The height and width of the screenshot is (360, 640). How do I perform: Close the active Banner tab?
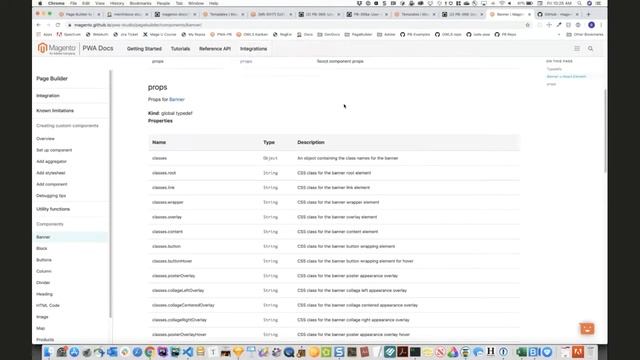[529, 14]
